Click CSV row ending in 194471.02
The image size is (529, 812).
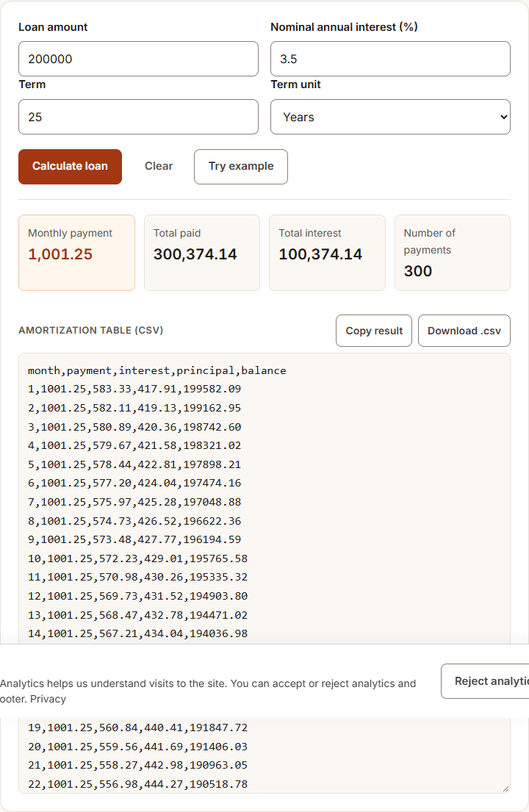(x=137, y=615)
